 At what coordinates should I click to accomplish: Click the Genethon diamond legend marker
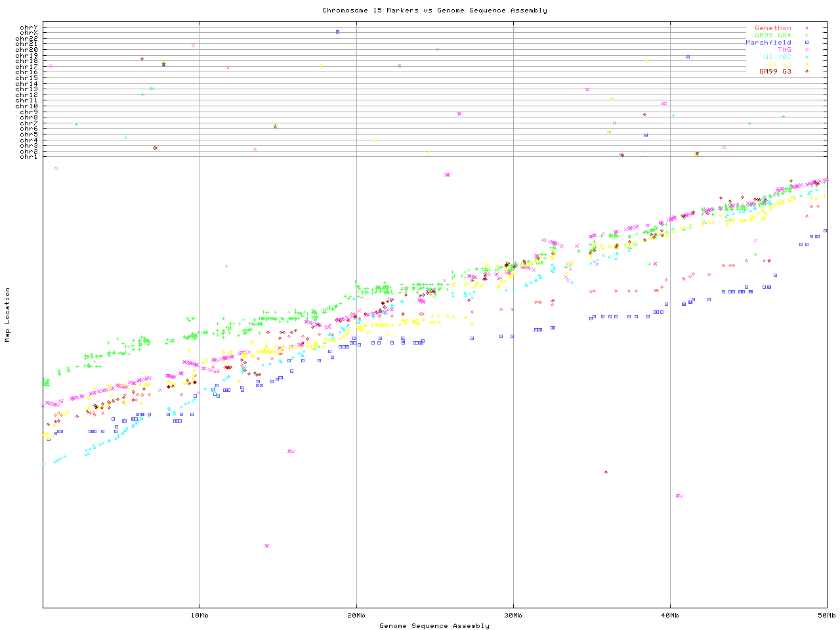point(807,28)
